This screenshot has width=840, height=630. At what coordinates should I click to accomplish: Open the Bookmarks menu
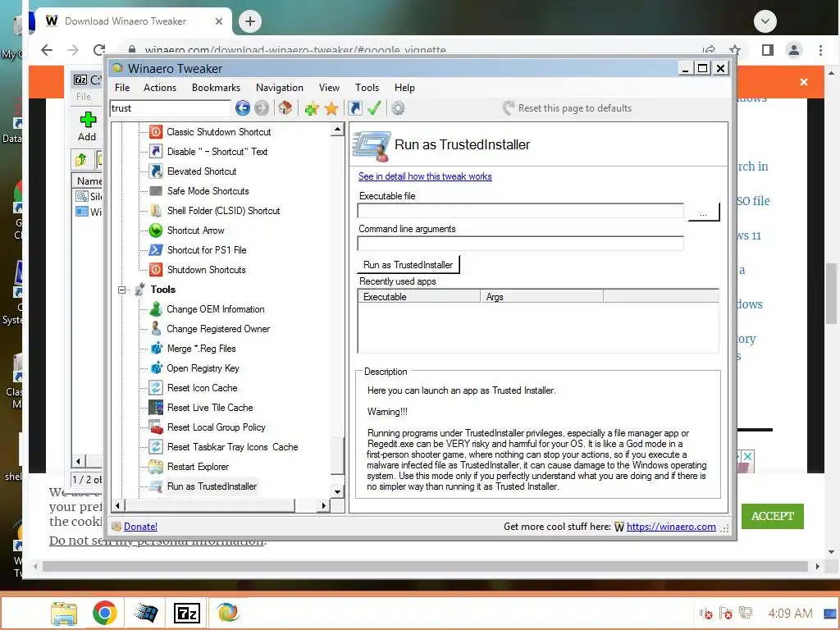pos(216,88)
